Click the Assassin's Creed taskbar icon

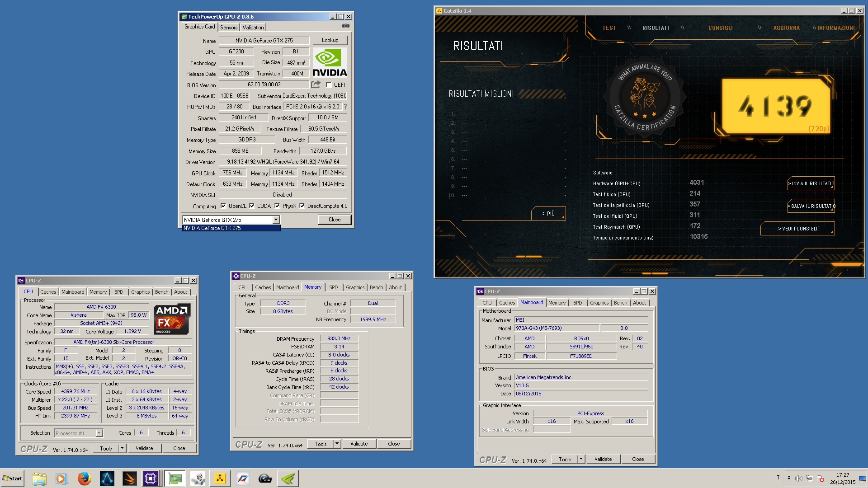[x=107, y=479]
